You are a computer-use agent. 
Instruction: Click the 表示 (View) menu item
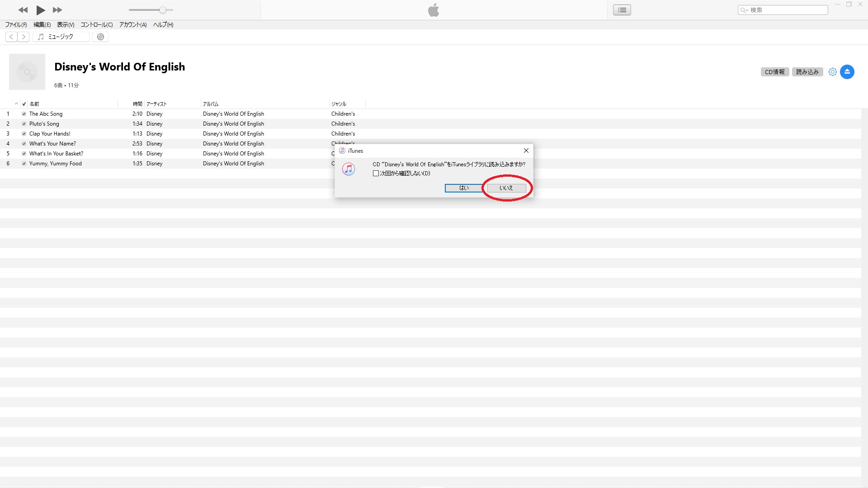pyautogui.click(x=65, y=24)
